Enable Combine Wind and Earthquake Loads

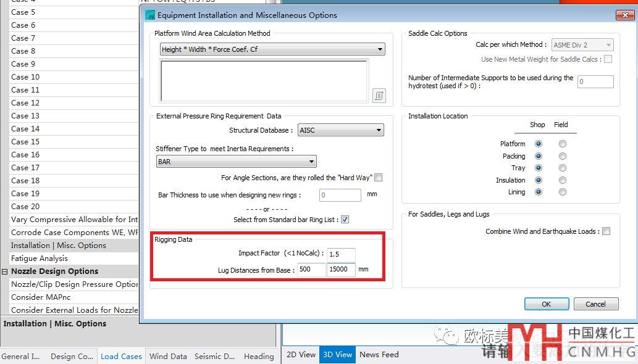coord(607,231)
